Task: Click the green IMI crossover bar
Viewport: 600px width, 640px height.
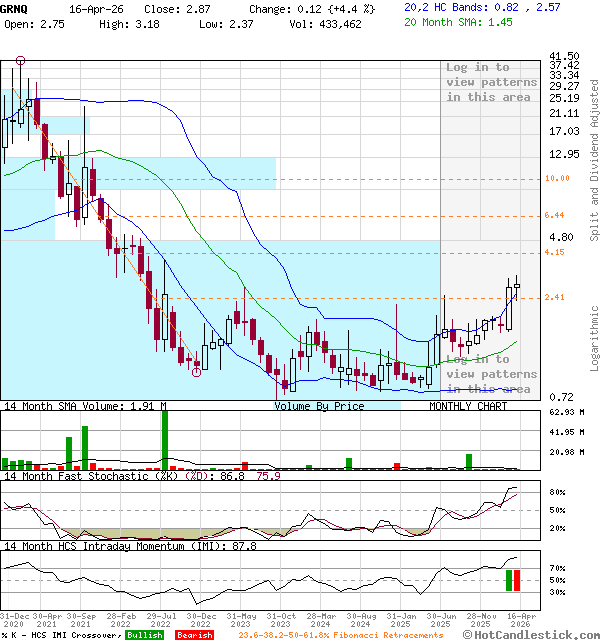Action: pyautogui.click(x=508, y=580)
